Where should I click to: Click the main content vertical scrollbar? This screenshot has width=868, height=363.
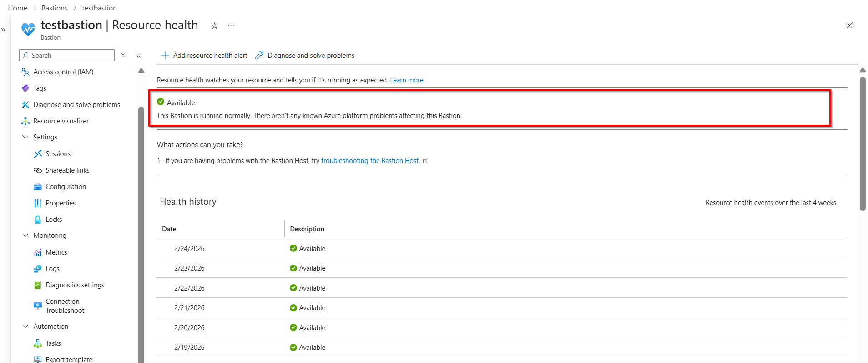point(863,144)
